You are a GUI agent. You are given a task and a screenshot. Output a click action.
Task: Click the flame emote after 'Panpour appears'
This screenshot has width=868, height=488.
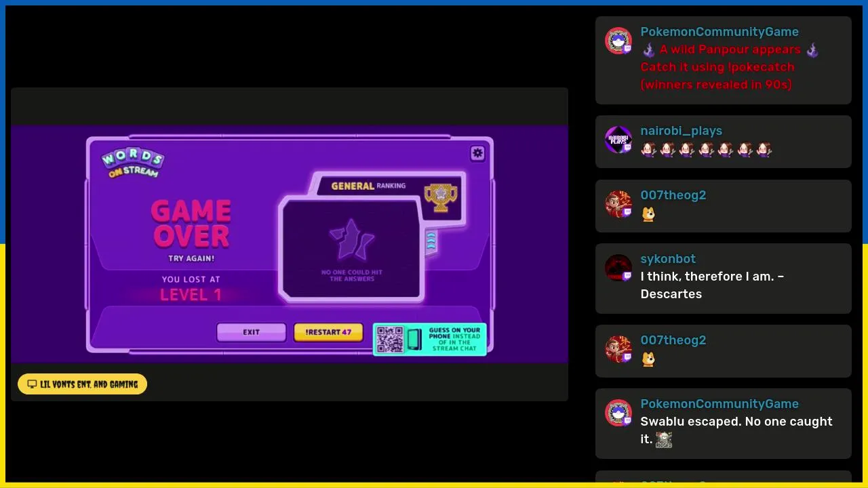pyautogui.click(x=812, y=49)
